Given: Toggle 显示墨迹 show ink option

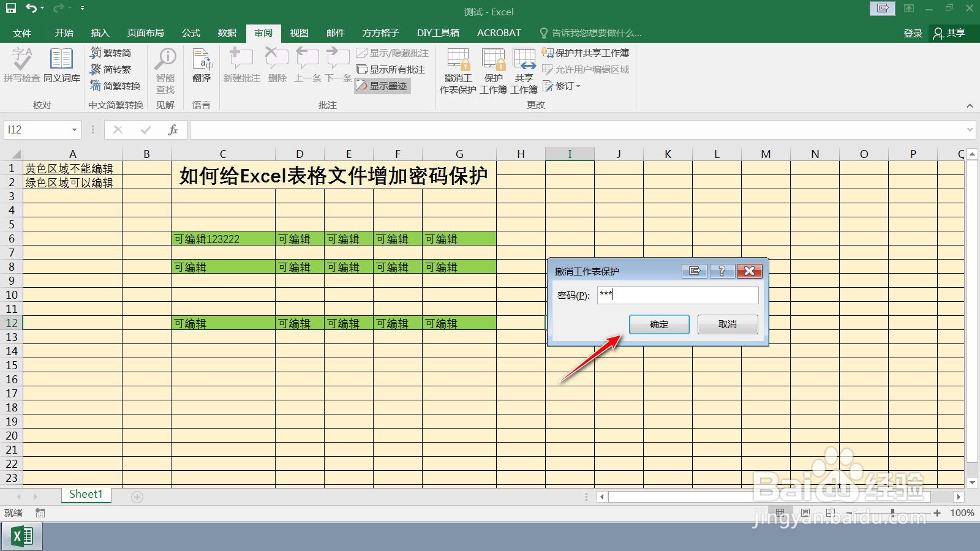Looking at the screenshot, I should pos(382,86).
